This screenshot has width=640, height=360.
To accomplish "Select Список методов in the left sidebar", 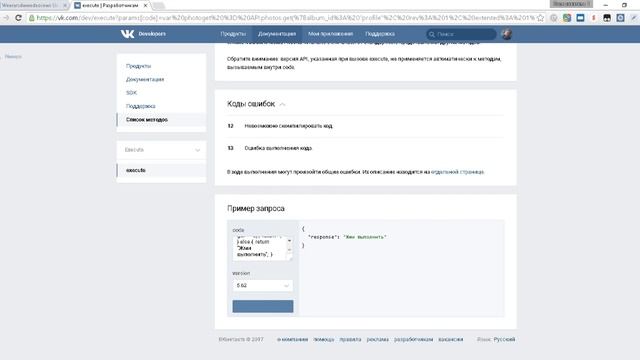I will pos(161,120).
